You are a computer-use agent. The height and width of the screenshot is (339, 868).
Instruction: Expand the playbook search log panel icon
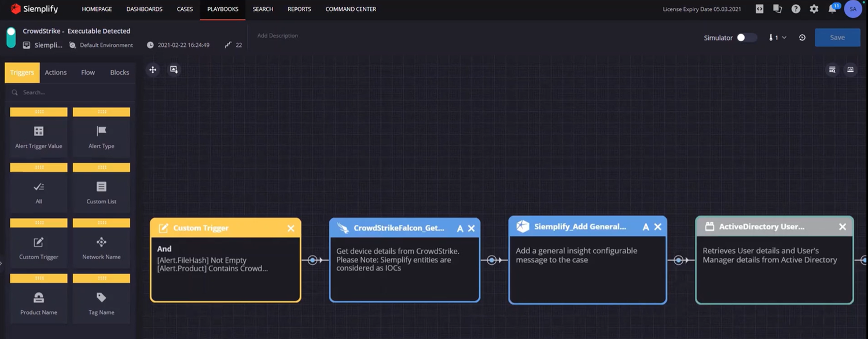pos(832,69)
